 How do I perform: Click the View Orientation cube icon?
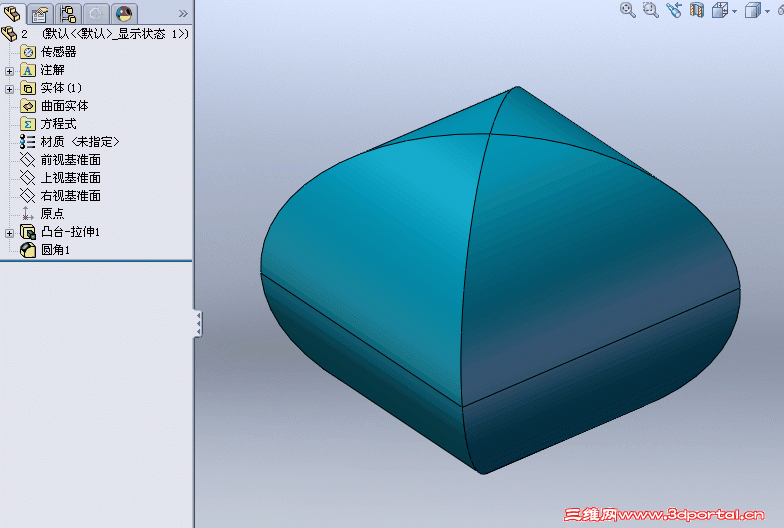720,10
